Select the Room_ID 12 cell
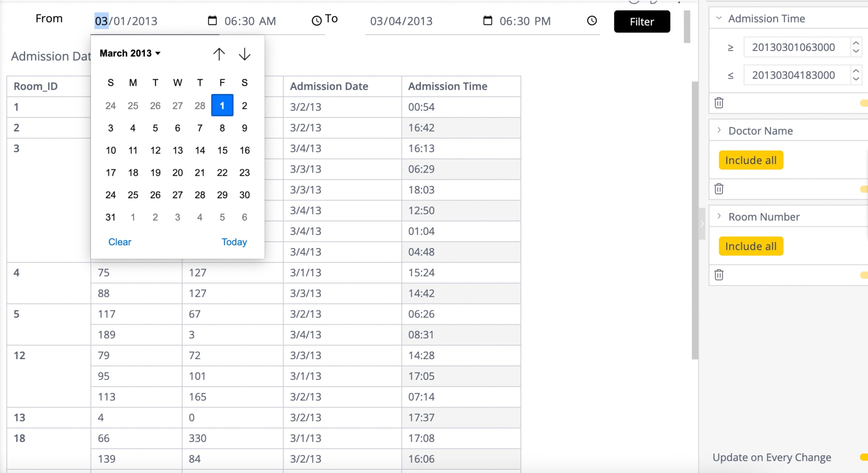Screen dimensions: 868x473 [x=49, y=376]
